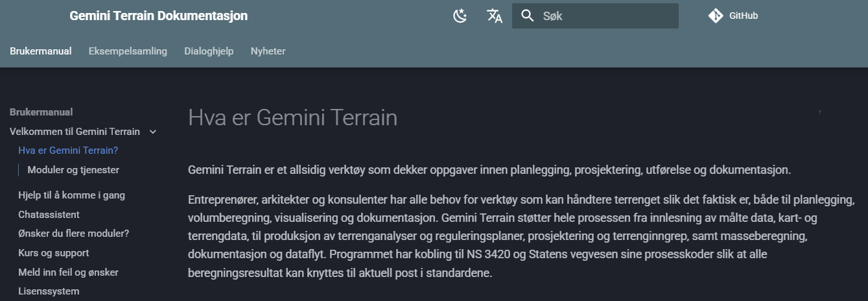Focus the Søk search input field
This screenshot has width=868, height=301.
pos(606,16)
